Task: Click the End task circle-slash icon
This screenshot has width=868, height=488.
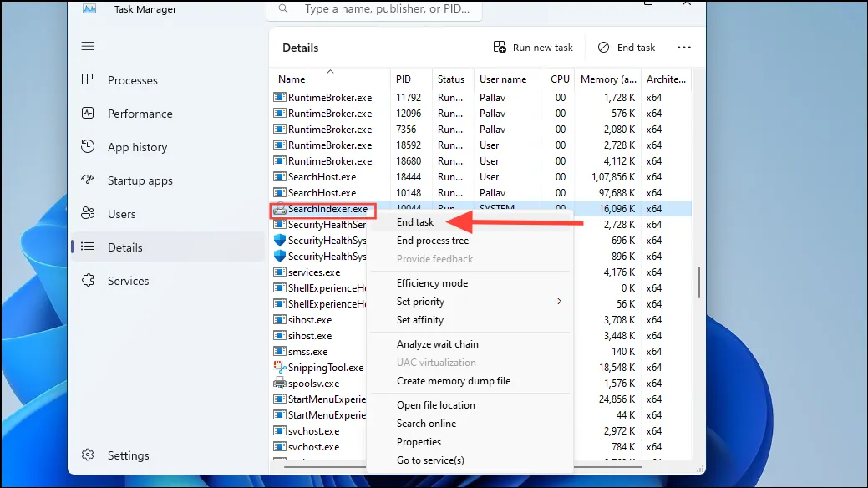Action: [603, 47]
